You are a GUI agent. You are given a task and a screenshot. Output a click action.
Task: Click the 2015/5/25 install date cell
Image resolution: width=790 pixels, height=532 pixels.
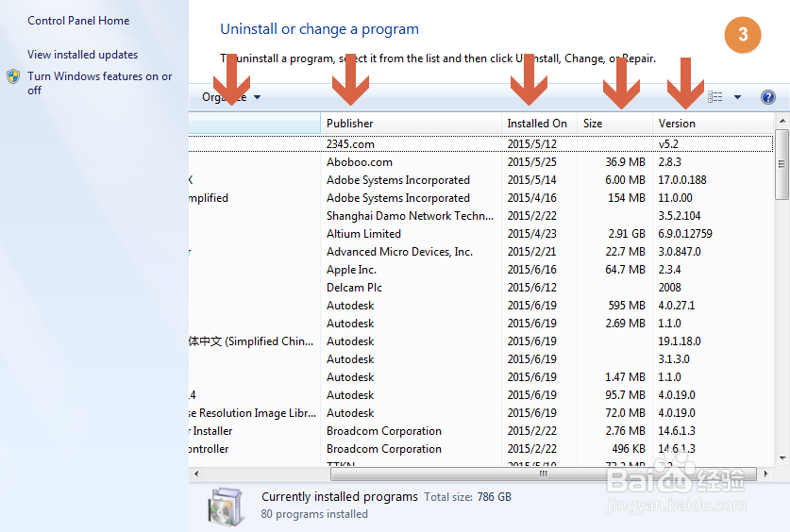pyautogui.click(x=532, y=162)
